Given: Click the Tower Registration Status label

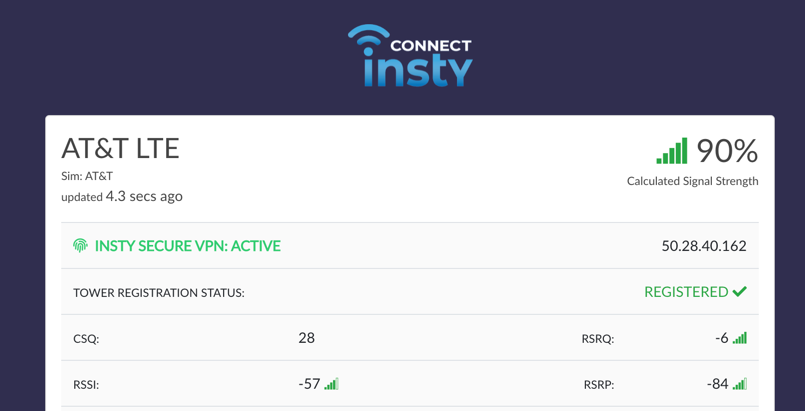Looking at the screenshot, I should 159,293.
